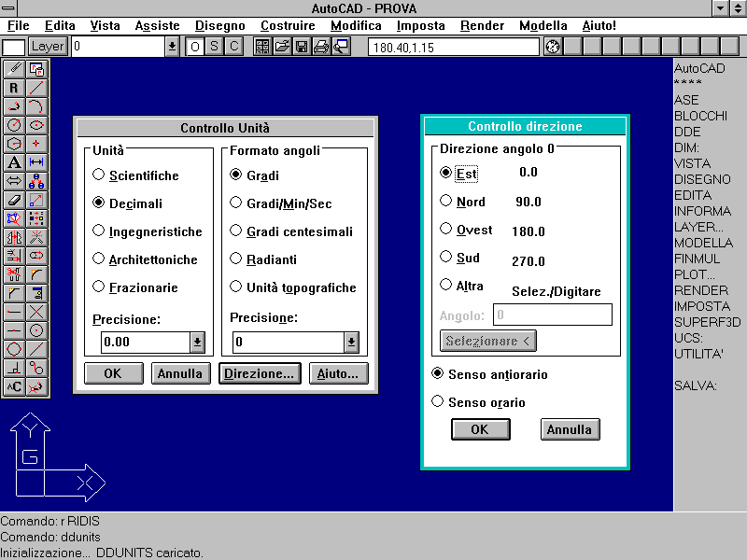Screen dimensions: 747x560
Task: Open the Modifica menu
Action: coord(356,26)
